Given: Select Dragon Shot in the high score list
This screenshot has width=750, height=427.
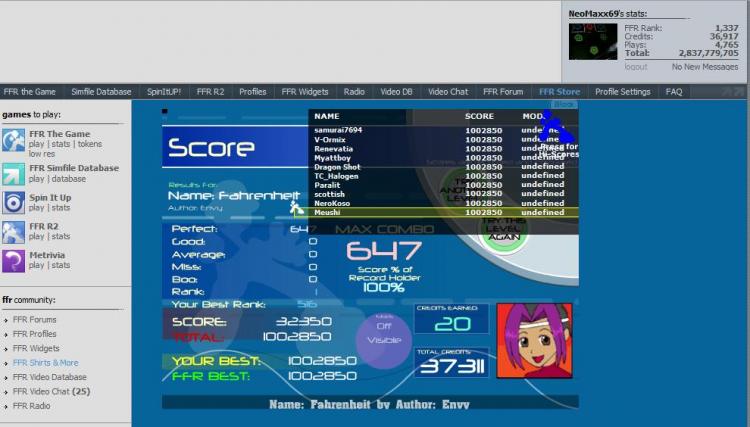Looking at the screenshot, I should point(337,167).
